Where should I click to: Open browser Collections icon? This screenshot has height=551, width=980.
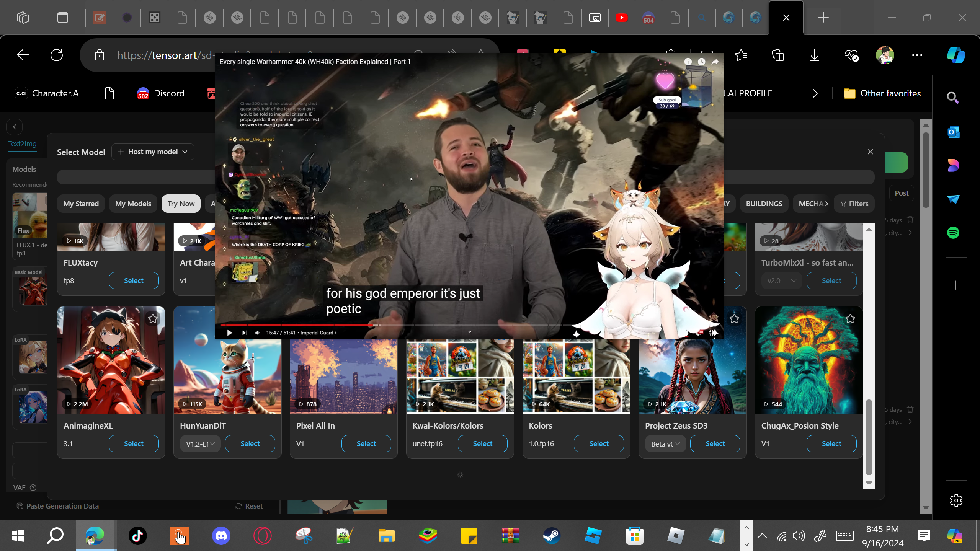tap(778, 55)
